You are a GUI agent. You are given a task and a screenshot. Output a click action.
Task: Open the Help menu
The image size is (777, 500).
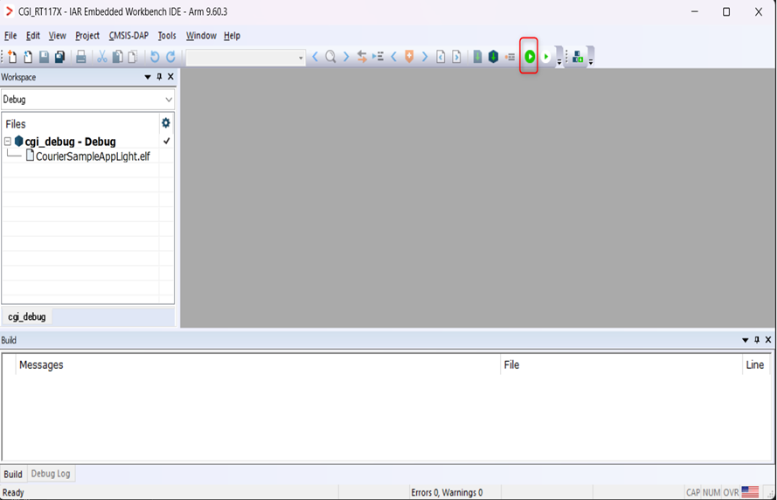tap(232, 36)
